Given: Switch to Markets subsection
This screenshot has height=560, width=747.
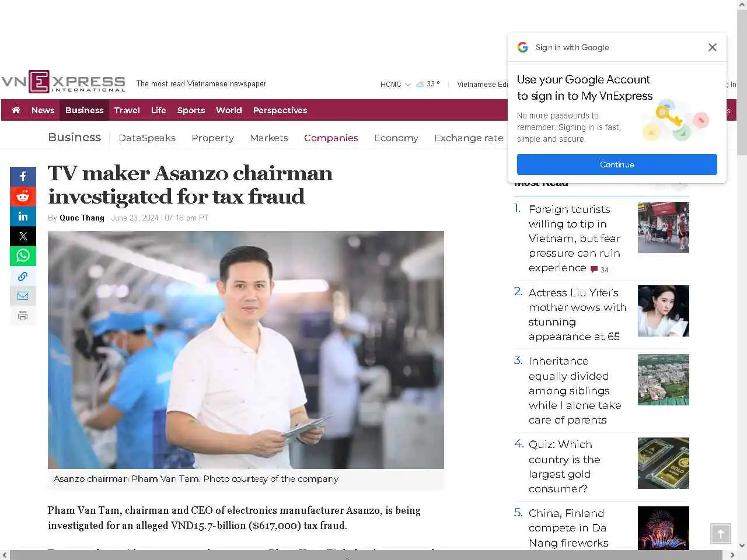Looking at the screenshot, I should (x=269, y=138).
